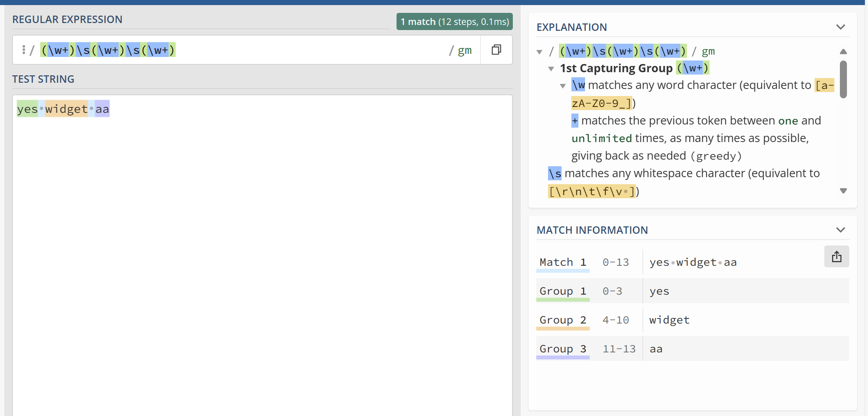Click the regex drag handle dots
868x416 pixels.
coord(24,50)
